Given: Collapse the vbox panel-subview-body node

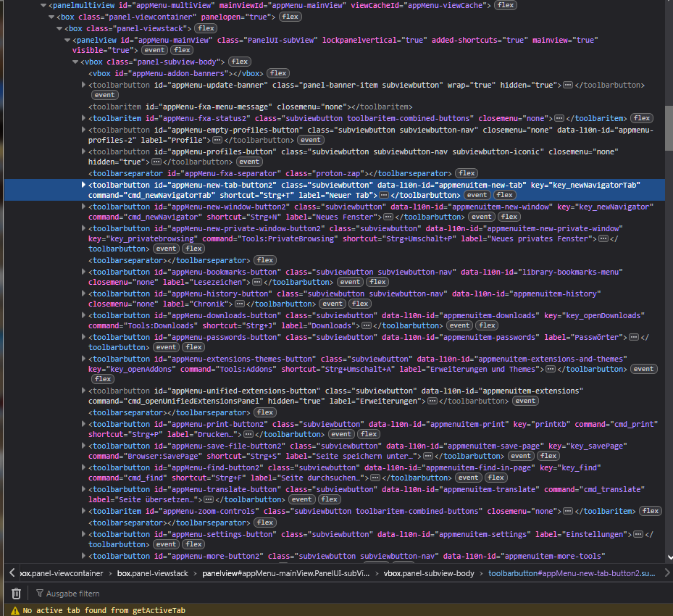Looking at the screenshot, I should click(x=75, y=62).
